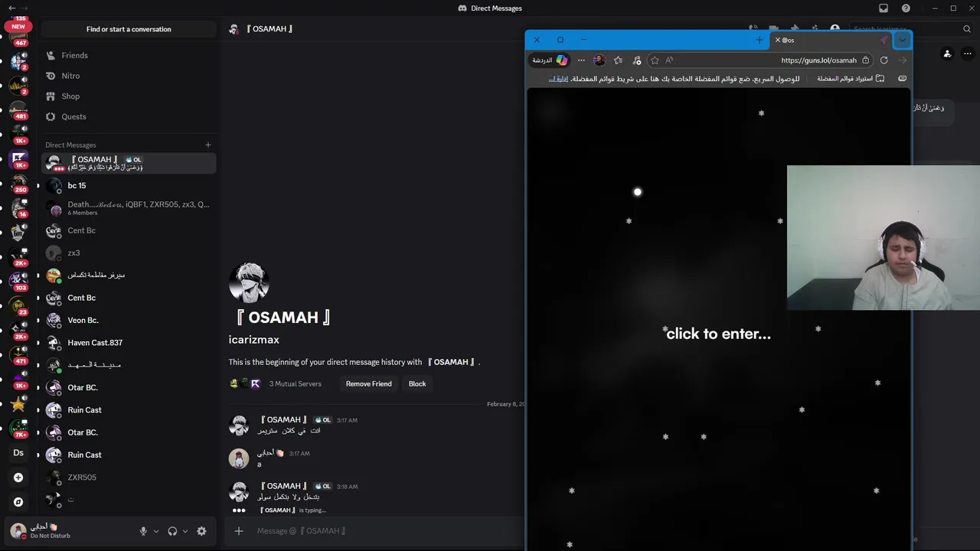Attach file with plus beside message box
This screenshot has height=551, width=980.
(239, 531)
